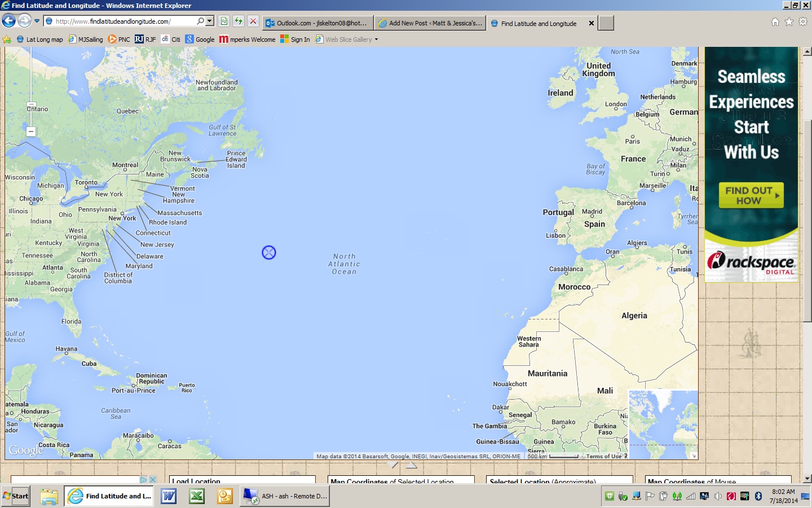Click the green shield security tray icon
This screenshot has width=812, height=508.
[x=610, y=496]
